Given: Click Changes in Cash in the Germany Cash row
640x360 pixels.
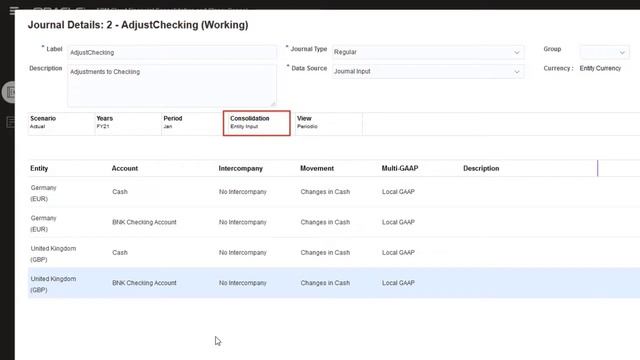Looking at the screenshot, I should click(x=325, y=192).
